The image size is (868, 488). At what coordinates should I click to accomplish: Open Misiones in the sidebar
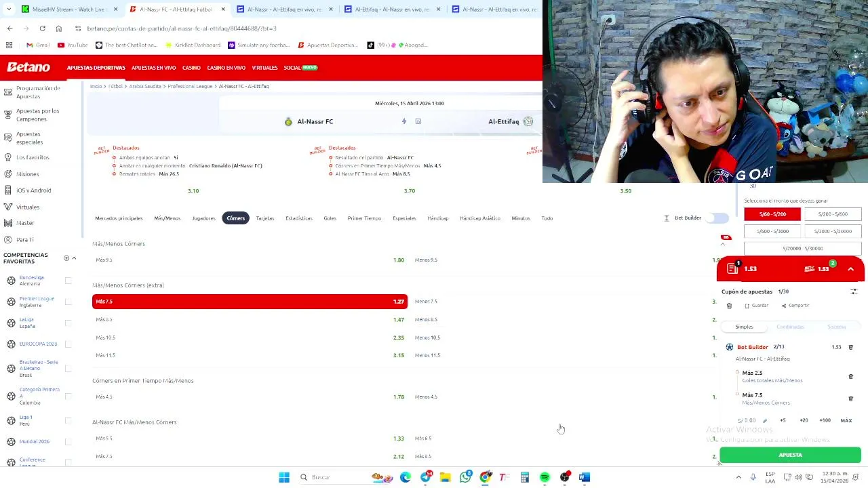pos(28,174)
